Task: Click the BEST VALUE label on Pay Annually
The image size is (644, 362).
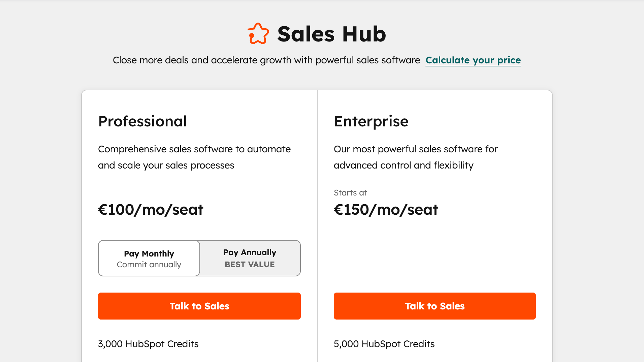Action: [250, 265]
